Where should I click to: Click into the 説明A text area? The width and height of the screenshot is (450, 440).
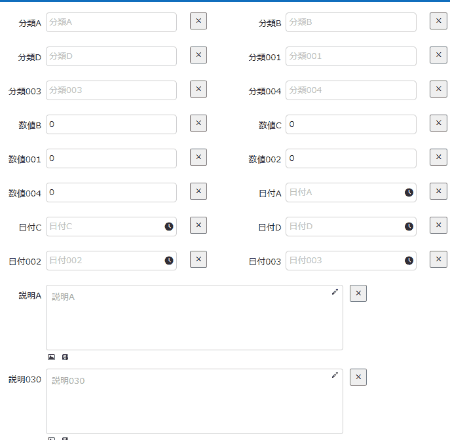click(x=194, y=317)
